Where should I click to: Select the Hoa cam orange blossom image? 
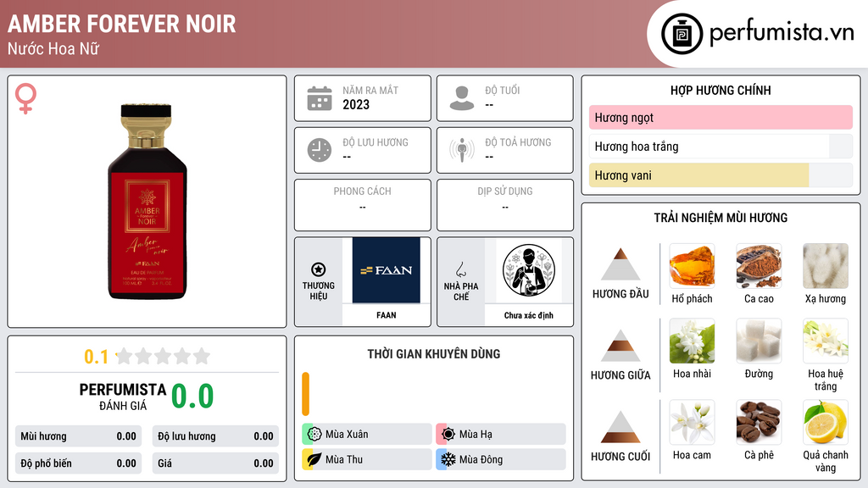(692, 422)
